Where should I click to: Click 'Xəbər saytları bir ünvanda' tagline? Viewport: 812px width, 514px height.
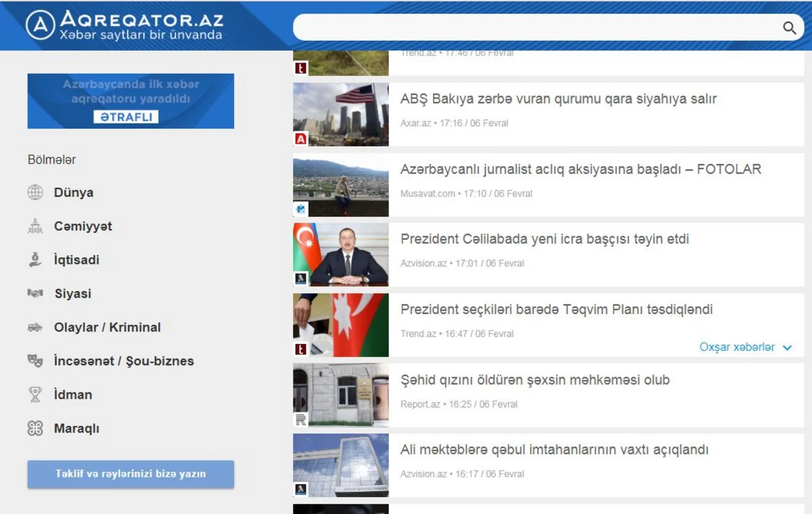click(x=141, y=35)
